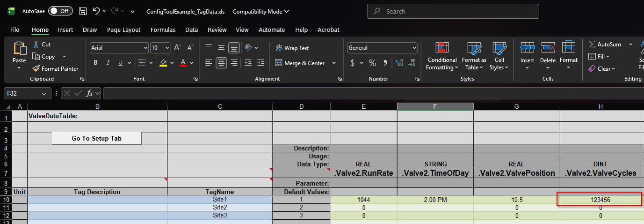Open the File menu
Image resolution: width=644 pixels, height=224 pixels.
click(x=14, y=30)
